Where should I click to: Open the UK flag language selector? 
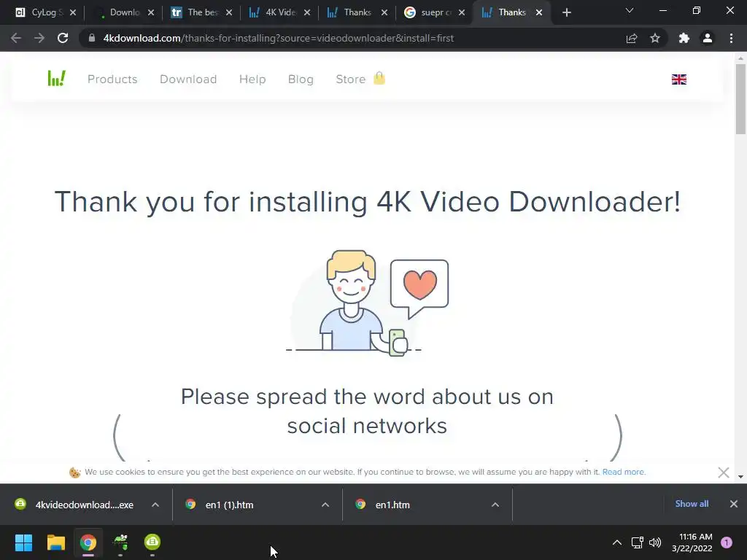[x=679, y=79]
